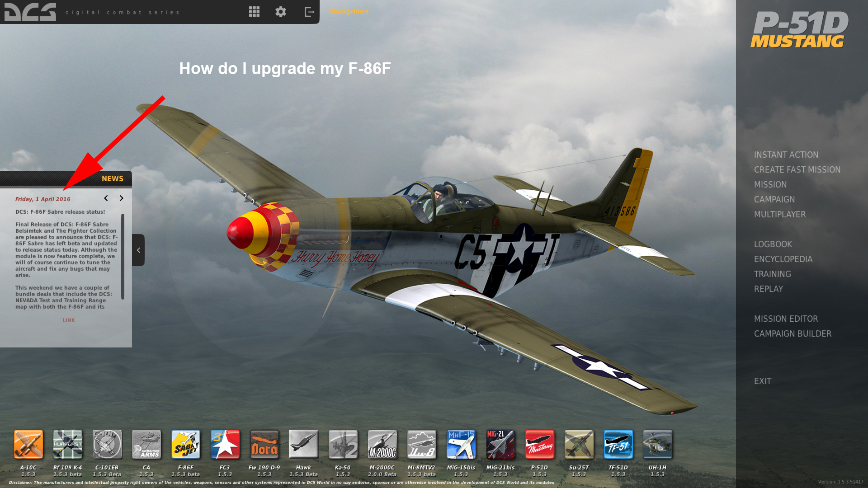The height and width of the screenshot is (488, 868).
Task: Click the news panel scrollbar
Action: click(123, 256)
